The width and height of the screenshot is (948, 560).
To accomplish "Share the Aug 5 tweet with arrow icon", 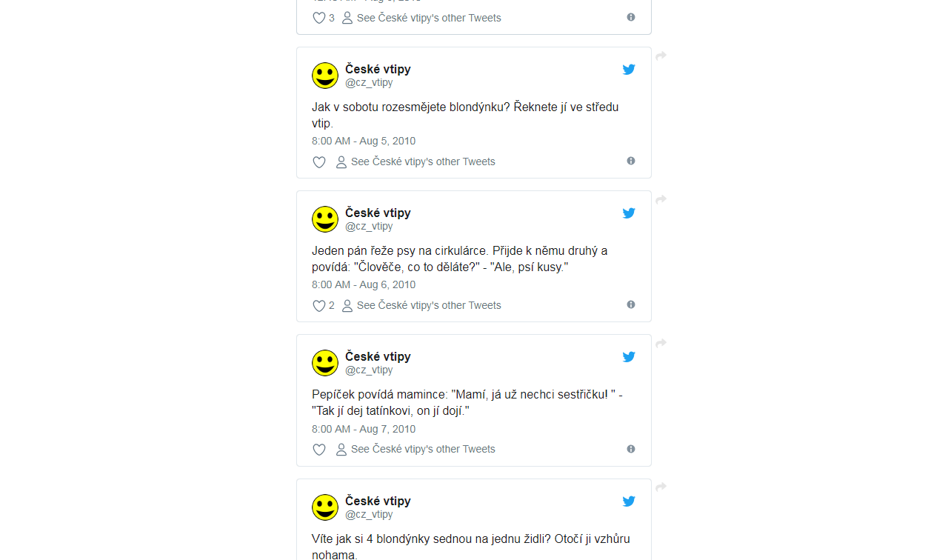I will click(x=661, y=56).
